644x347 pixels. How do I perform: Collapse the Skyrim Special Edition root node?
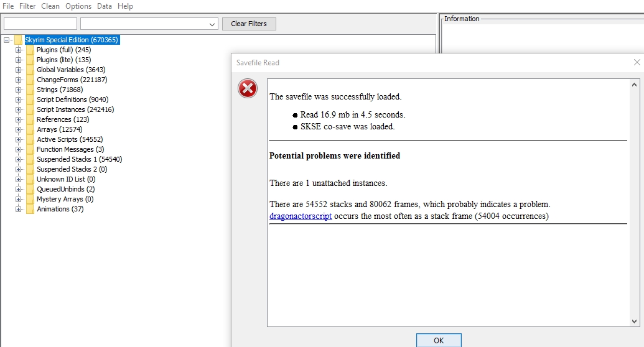[x=7, y=40]
